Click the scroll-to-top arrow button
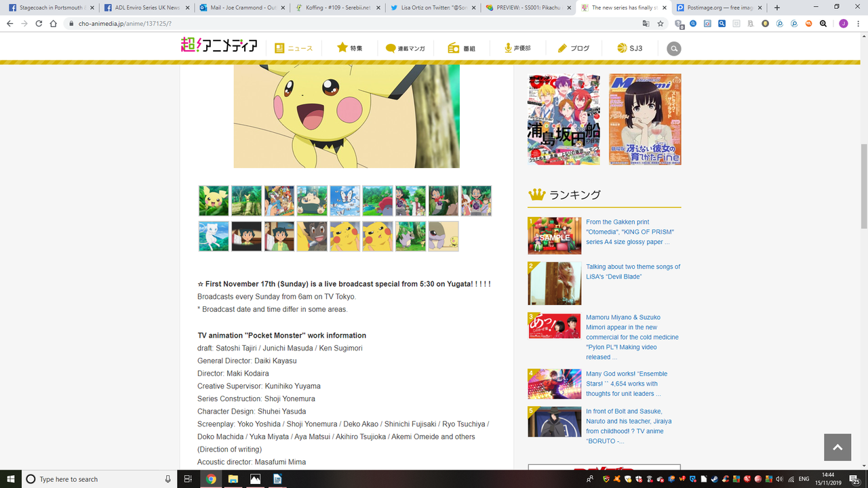Screen dimensions: 868x488 point(837,447)
